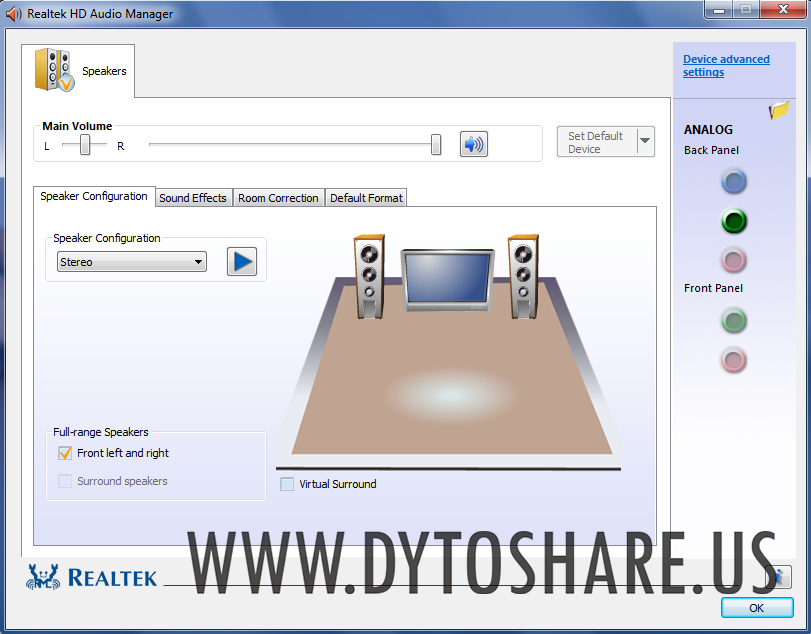Click the green Back Panel output jack
The height and width of the screenshot is (634, 811).
(733, 221)
